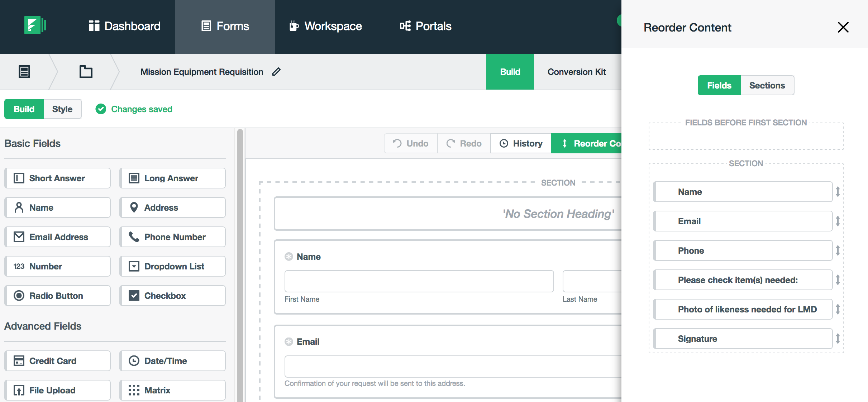
Task: Open the Conversion Kit tab
Action: pyautogui.click(x=576, y=72)
